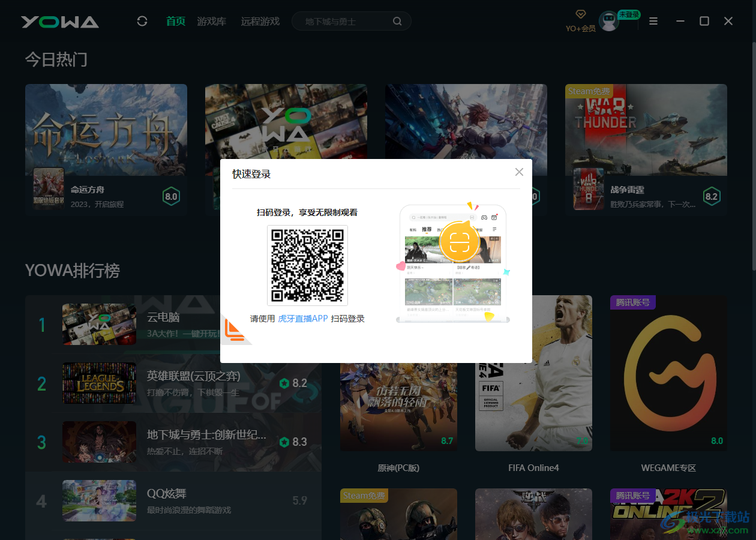Click the 地下城与勇士 ranking thumbnail
The width and height of the screenshot is (756, 540).
(99, 442)
